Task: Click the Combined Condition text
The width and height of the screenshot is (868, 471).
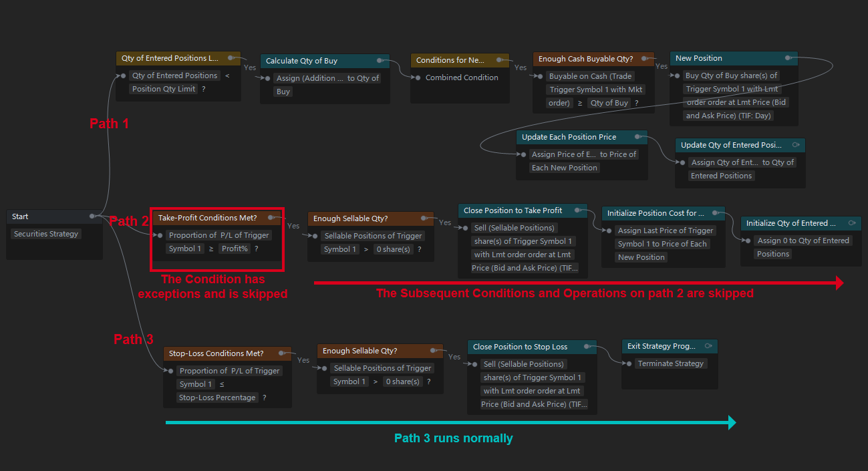Action: coord(462,77)
